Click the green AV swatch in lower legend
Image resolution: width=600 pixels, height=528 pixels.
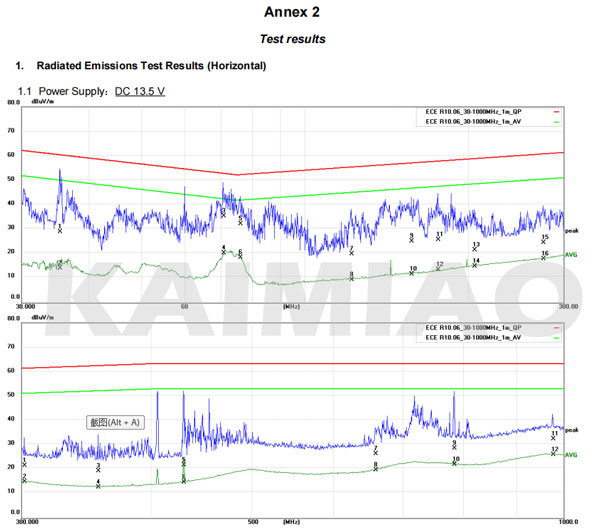[x=557, y=337]
